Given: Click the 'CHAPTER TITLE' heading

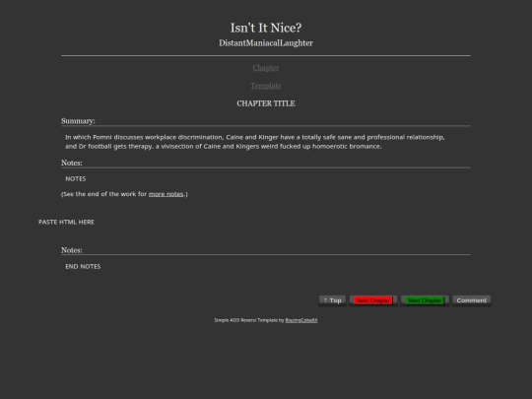Looking at the screenshot, I should [266, 103].
